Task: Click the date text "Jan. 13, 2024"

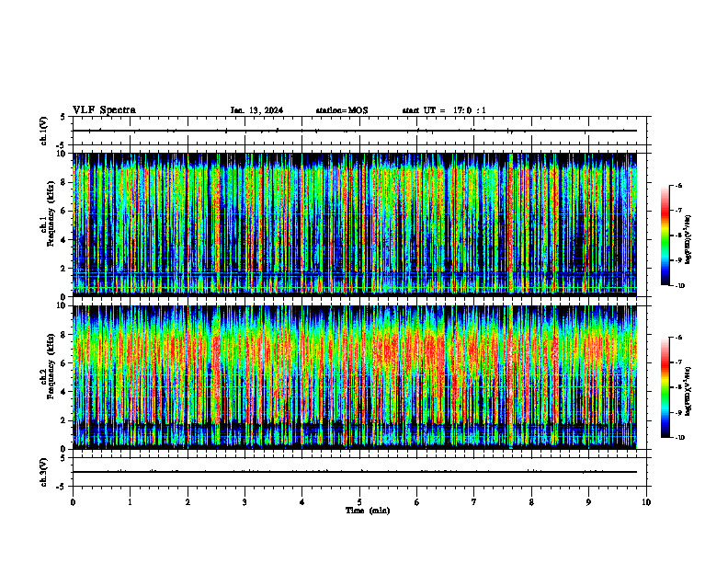Action: tap(256, 110)
